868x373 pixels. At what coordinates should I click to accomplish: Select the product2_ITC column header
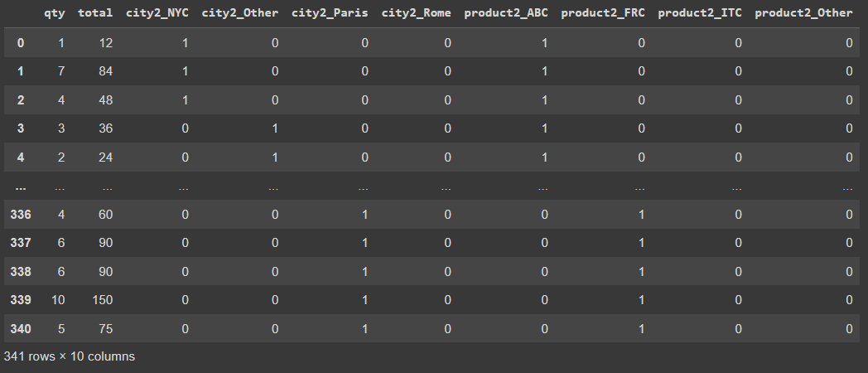pos(700,13)
